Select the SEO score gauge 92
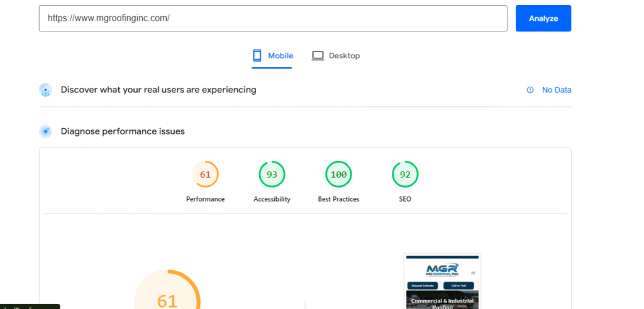Screen dimensions: 644x309 click(x=405, y=175)
